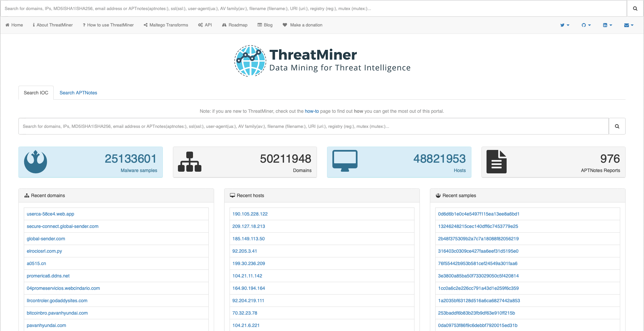Open domain secure-connect.global-sender.com
Viewport: 644px width, 331px height.
[63, 226]
